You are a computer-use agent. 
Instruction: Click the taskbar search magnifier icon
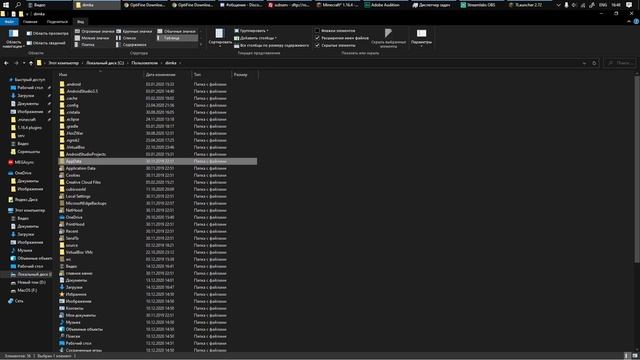click(18, 5)
